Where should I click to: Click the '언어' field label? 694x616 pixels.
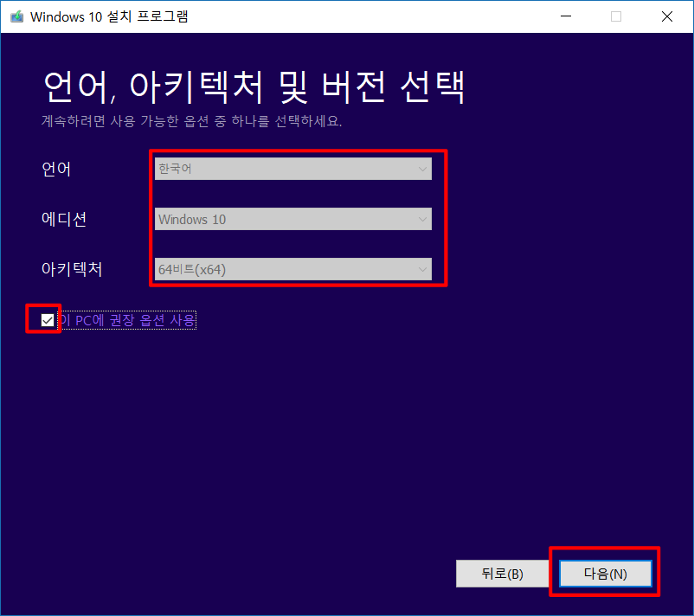56,169
